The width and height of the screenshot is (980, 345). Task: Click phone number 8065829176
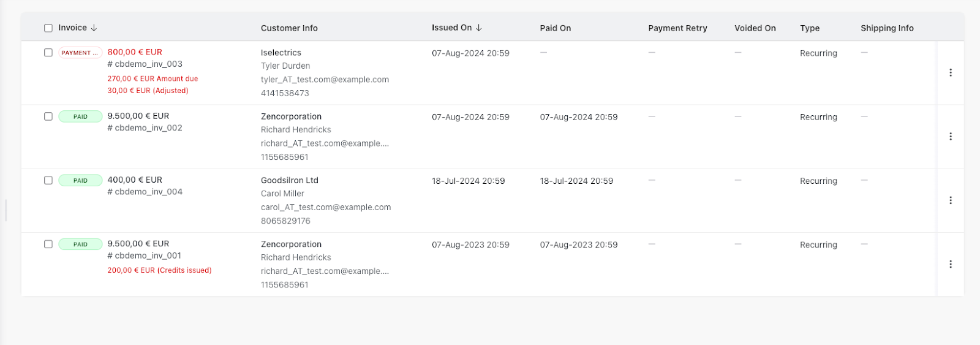[285, 221]
